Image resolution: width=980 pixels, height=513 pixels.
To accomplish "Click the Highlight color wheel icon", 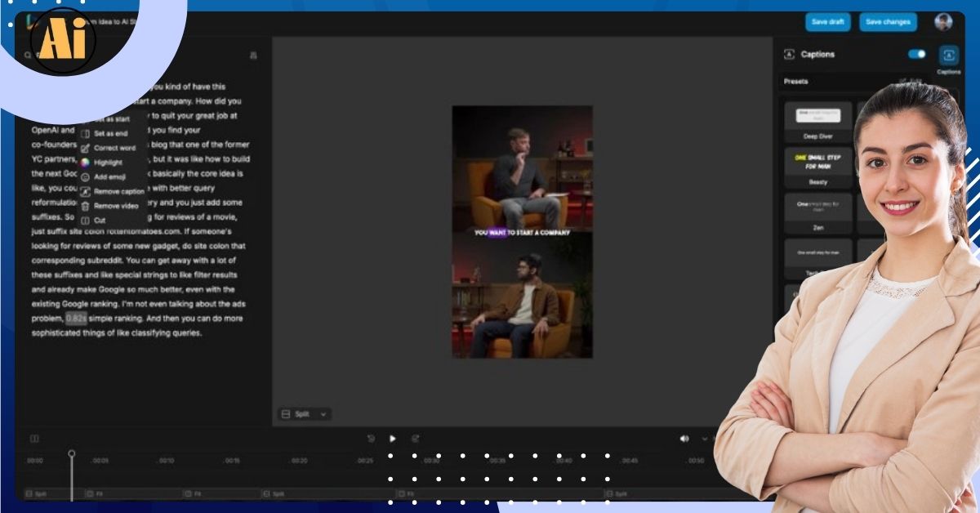I will 85,163.
